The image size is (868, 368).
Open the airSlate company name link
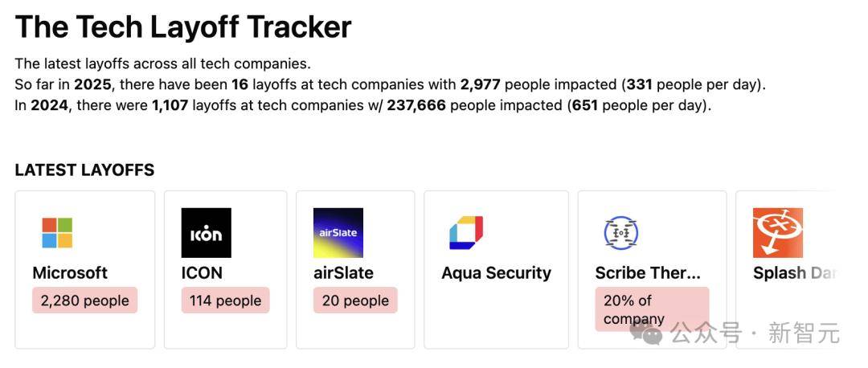coord(343,273)
